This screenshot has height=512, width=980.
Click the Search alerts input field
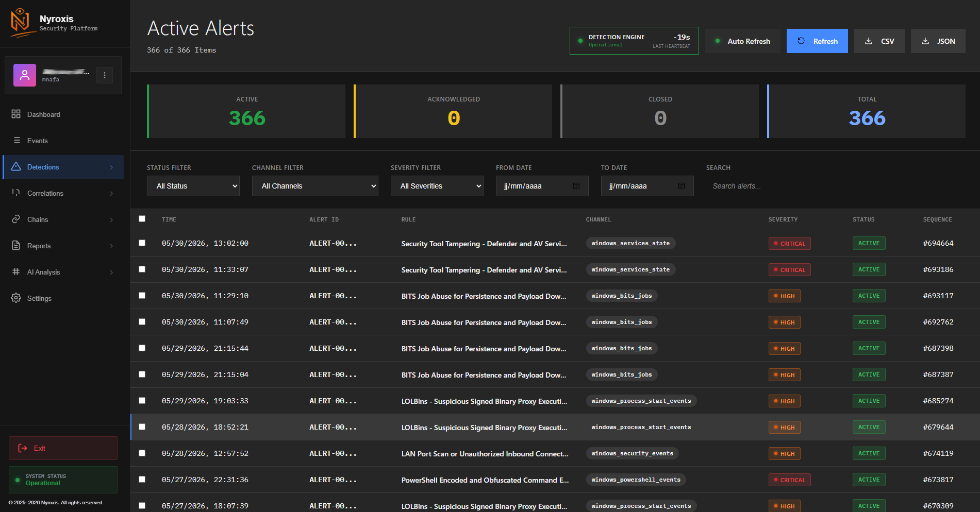(x=835, y=186)
